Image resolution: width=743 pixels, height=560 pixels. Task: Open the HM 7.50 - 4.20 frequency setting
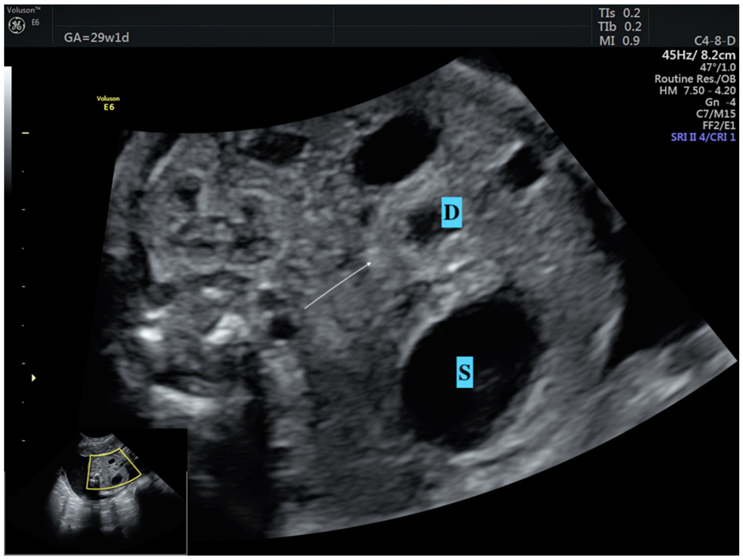697,91
